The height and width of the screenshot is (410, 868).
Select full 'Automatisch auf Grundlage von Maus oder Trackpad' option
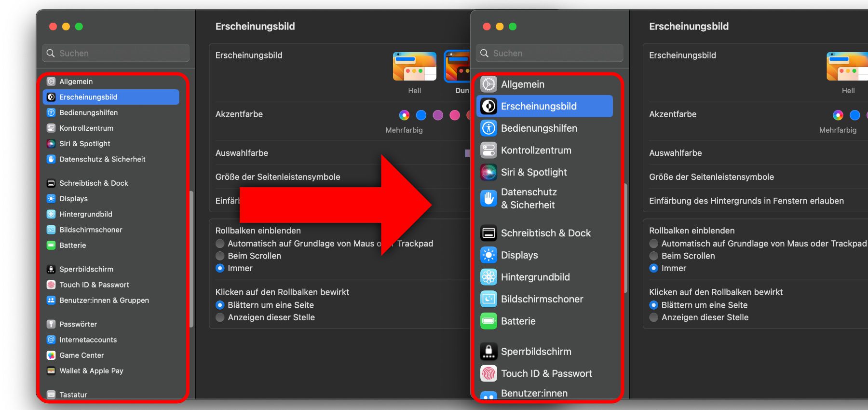coord(654,244)
